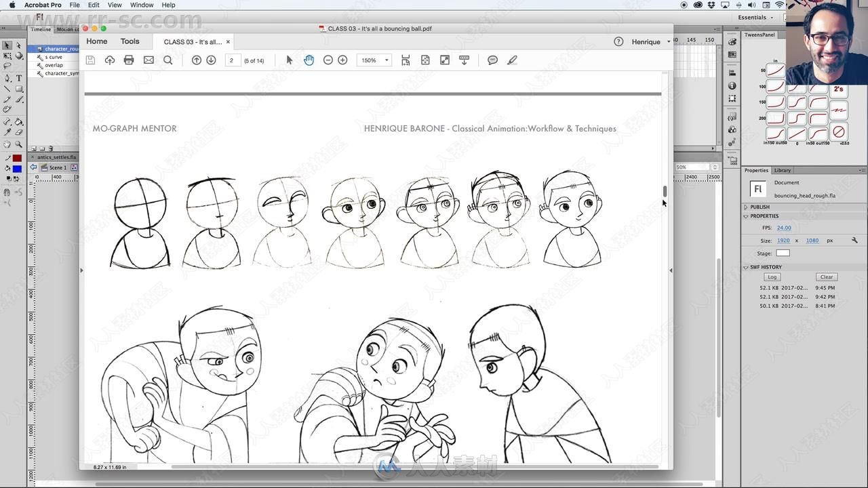Activate the Acrobat hand pan tool
The height and width of the screenshot is (488, 868).
[309, 60]
